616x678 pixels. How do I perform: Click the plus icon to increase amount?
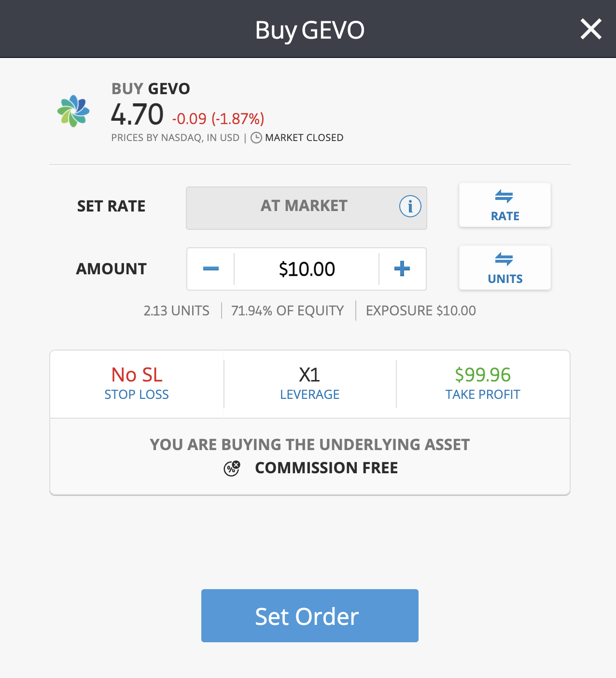tap(402, 269)
